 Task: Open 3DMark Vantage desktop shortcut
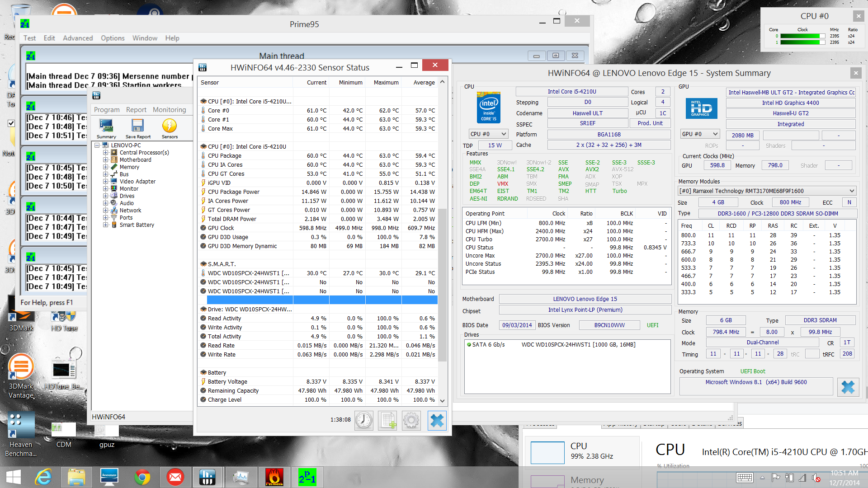21,375
